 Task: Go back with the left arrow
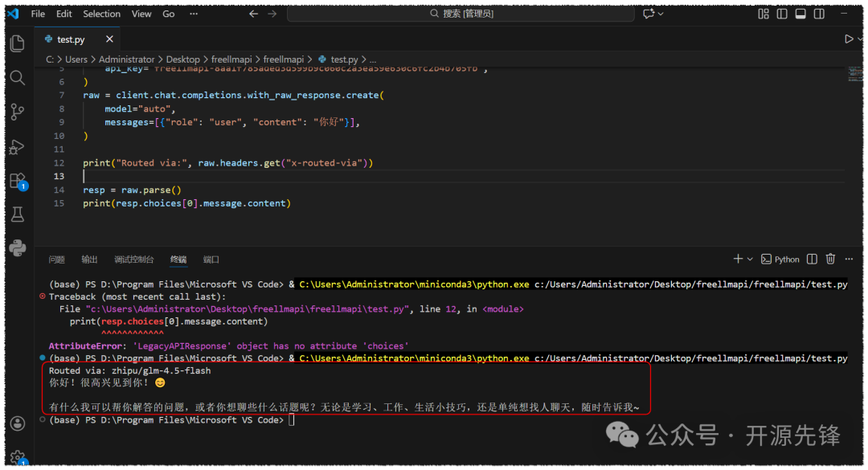point(253,14)
